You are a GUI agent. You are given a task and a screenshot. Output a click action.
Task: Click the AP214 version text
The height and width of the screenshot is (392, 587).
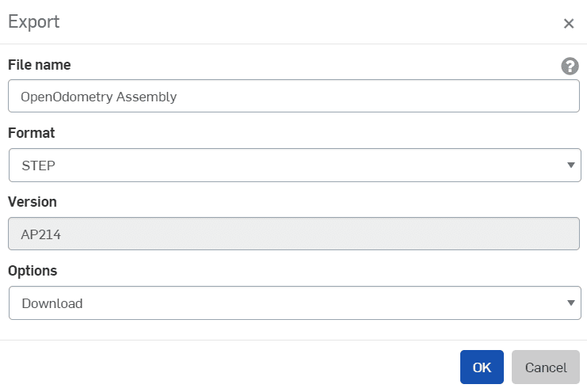pyautogui.click(x=42, y=235)
